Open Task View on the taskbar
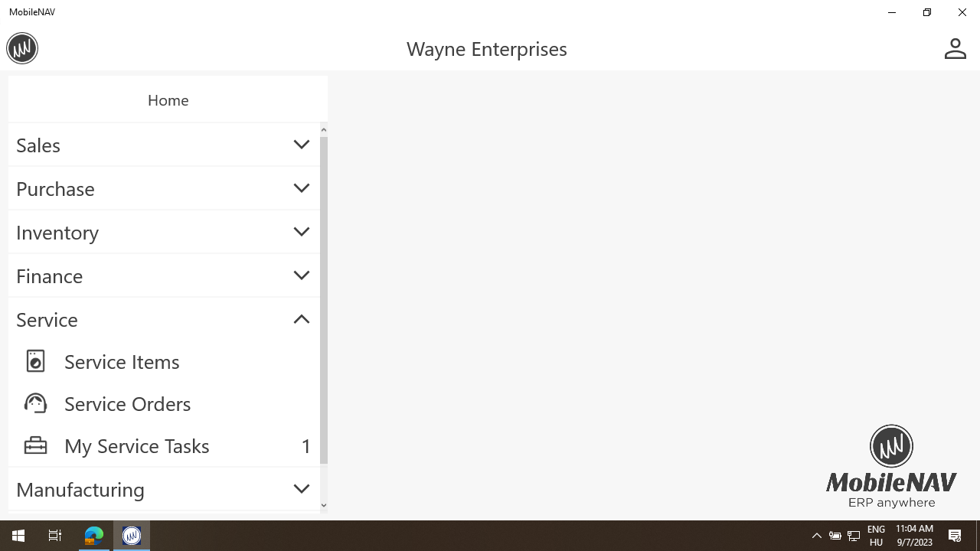 click(55, 536)
